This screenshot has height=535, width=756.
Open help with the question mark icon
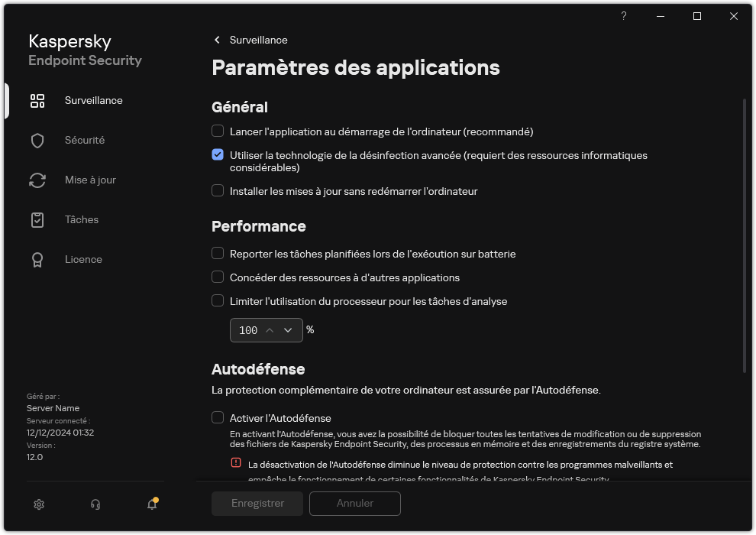point(623,16)
